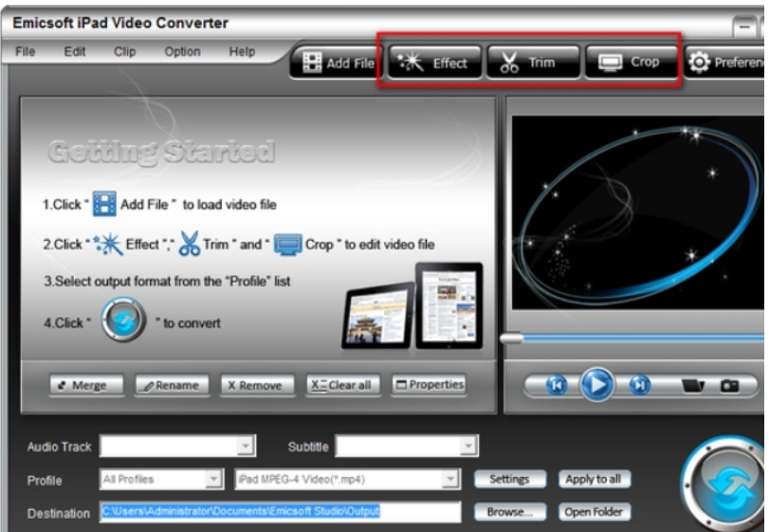Open the File menu
Screen dimensions: 769x532
click(x=25, y=51)
